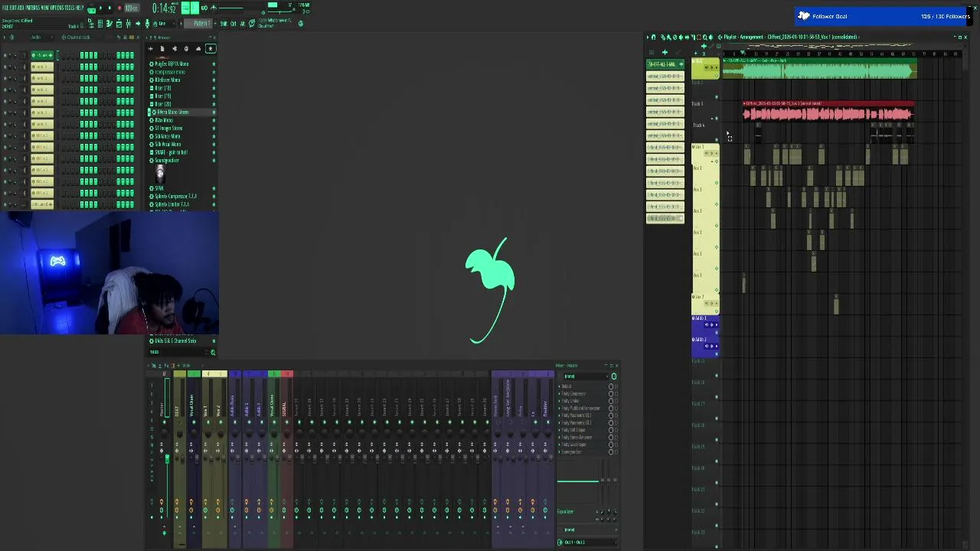Click the favorite star beside SPAN in Browser
The width and height of the screenshot is (980, 551).
pyautogui.click(x=214, y=188)
